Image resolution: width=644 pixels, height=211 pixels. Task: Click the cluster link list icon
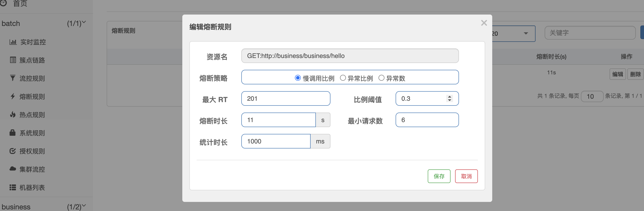click(x=13, y=60)
